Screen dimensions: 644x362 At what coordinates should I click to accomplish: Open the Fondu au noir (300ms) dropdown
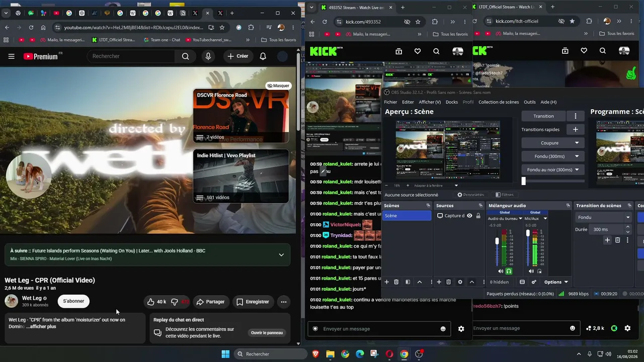tap(552, 170)
